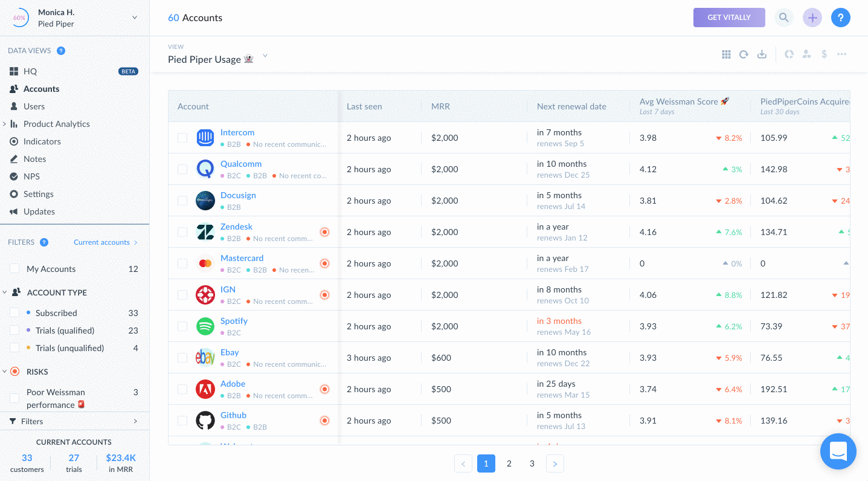Screen dimensions: 868x481
Task: Collapse the Account Type filter section
Action: pos(5,292)
